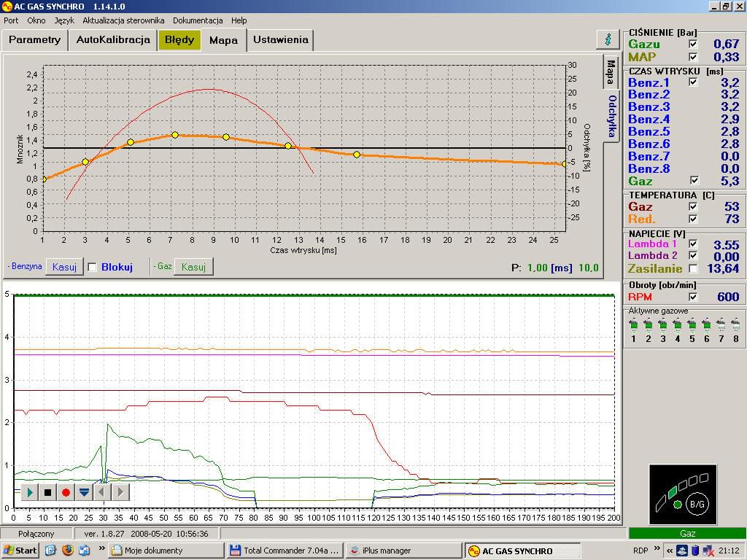Step back with the left arrow button
The width and height of the screenshot is (747, 560).
pyautogui.click(x=102, y=492)
